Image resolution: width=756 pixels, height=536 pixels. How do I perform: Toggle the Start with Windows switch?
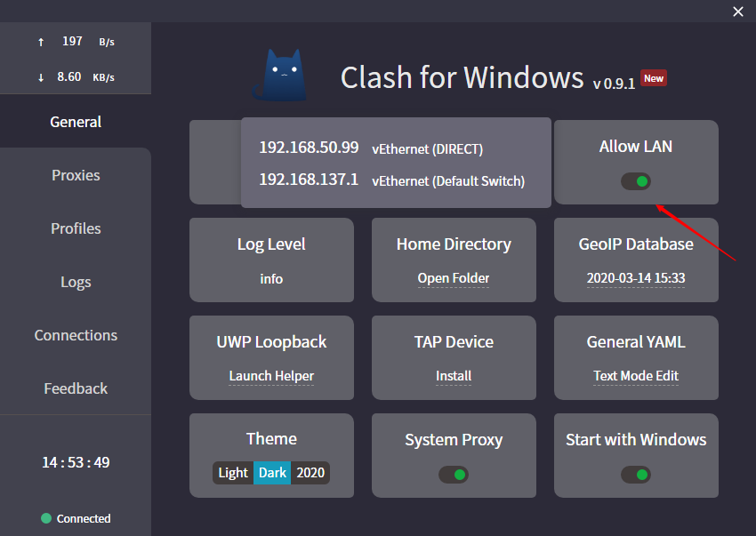(x=636, y=475)
